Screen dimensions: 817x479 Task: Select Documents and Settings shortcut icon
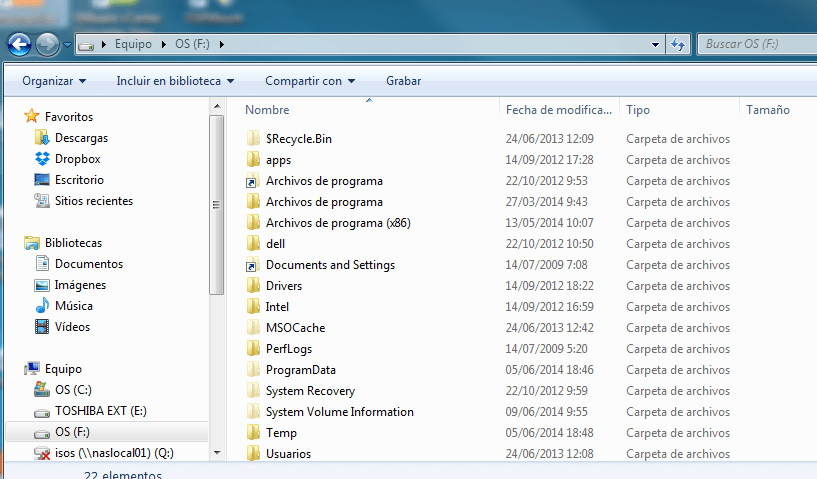[x=253, y=265]
